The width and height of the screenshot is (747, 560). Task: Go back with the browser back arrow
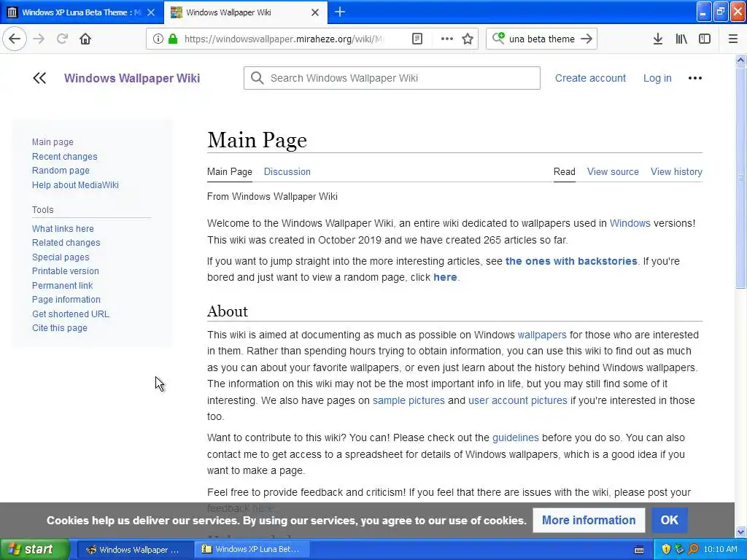[15, 39]
